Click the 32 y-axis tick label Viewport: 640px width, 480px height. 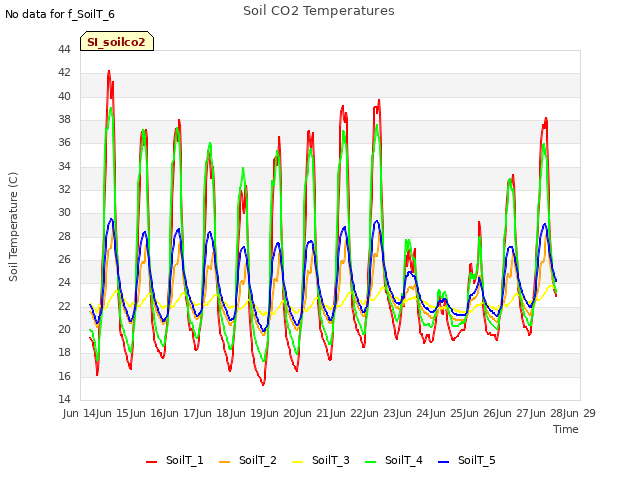coord(64,190)
